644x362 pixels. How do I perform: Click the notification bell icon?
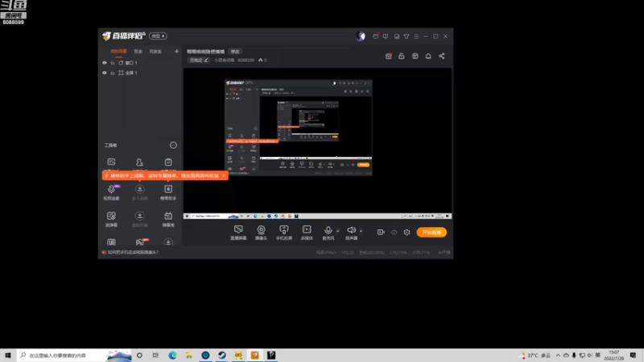point(428,56)
